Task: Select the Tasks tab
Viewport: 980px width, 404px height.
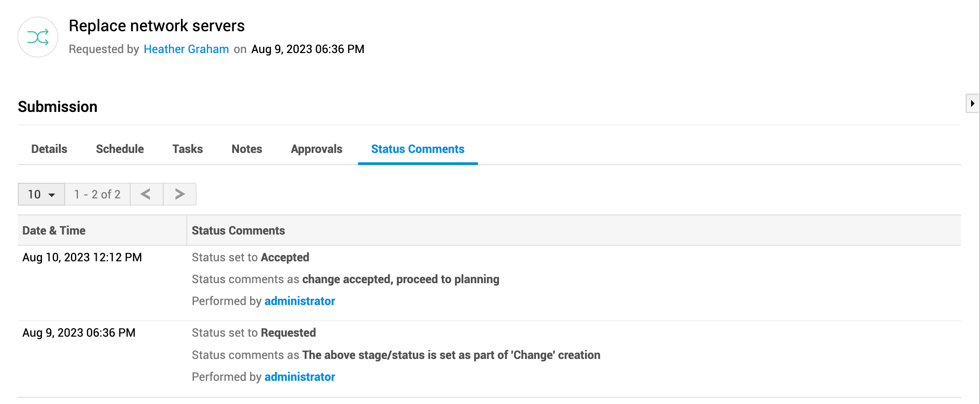Action: pyautogui.click(x=187, y=149)
